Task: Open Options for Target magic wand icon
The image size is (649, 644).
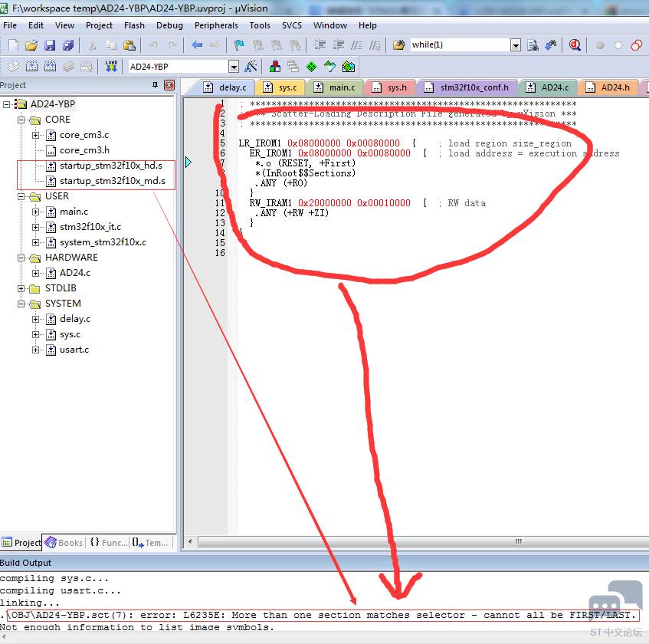Action: click(x=251, y=66)
